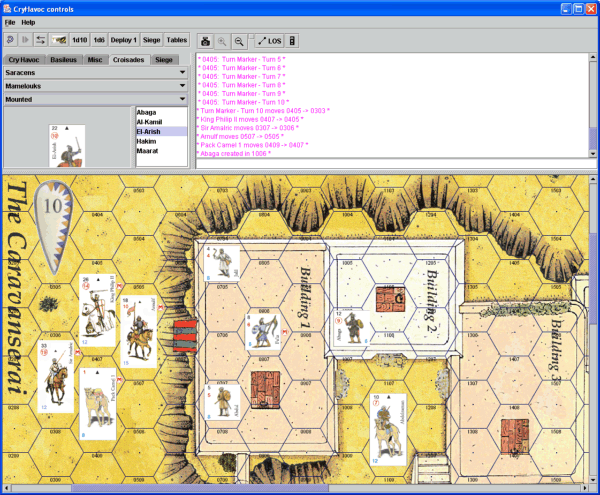This screenshot has width=600, height=495.
Task: Click the map vertical scrollbar thumb
Action: pyautogui.click(x=593, y=278)
